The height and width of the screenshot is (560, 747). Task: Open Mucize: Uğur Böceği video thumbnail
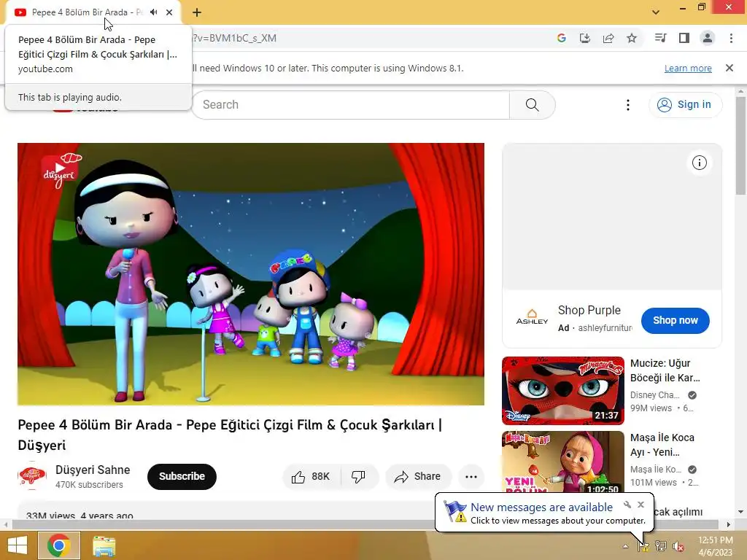tap(562, 391)
